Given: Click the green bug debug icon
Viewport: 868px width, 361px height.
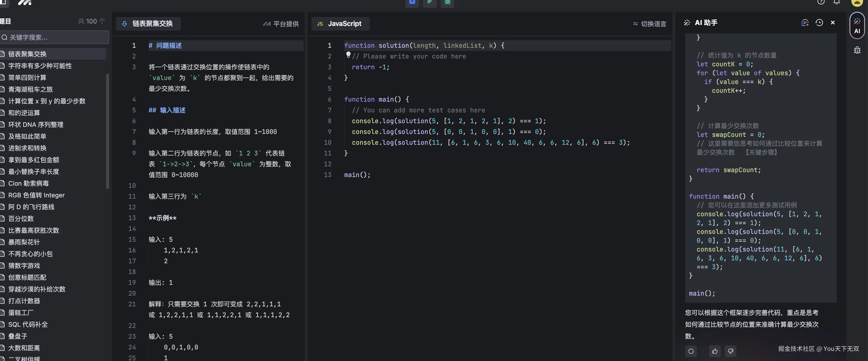Looking at the screenshot, I should [447, 2].
